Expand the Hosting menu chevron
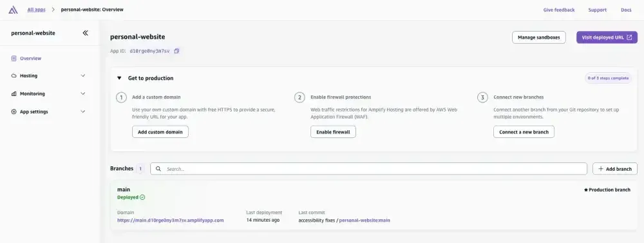644x243 pixels. click(x=83, y=75)
